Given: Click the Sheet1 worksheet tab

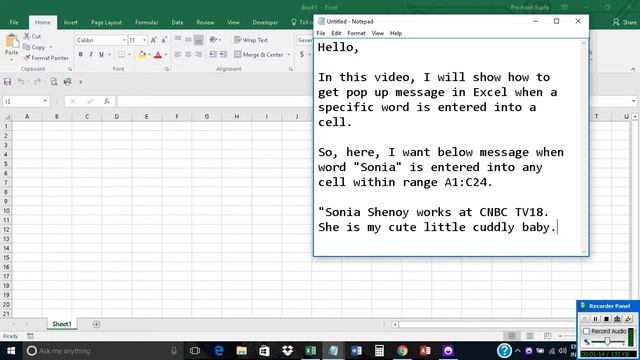Looking at the screenshot, I should click(62, 324).
